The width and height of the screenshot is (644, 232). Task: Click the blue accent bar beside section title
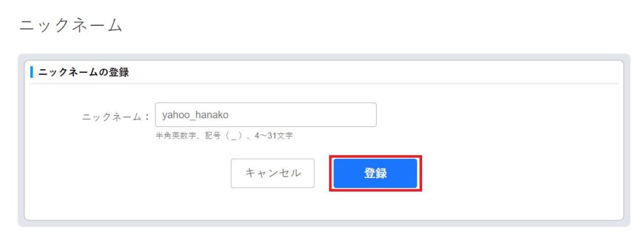(31, 73)
